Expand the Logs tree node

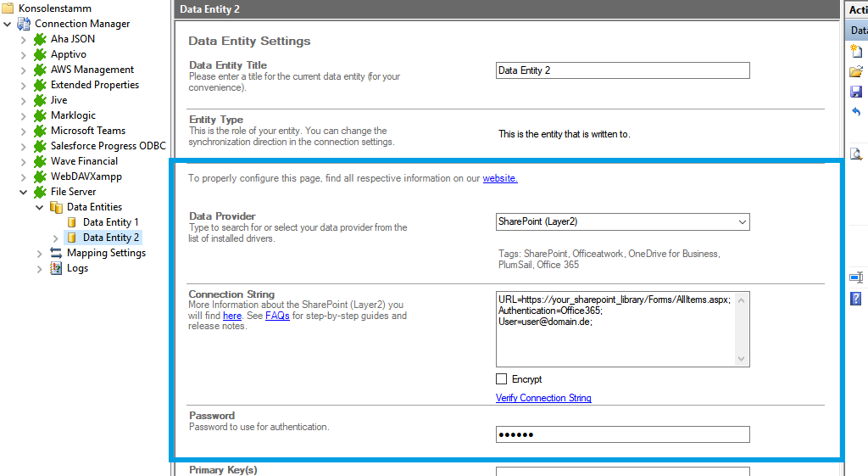click(x=39, y=268)
